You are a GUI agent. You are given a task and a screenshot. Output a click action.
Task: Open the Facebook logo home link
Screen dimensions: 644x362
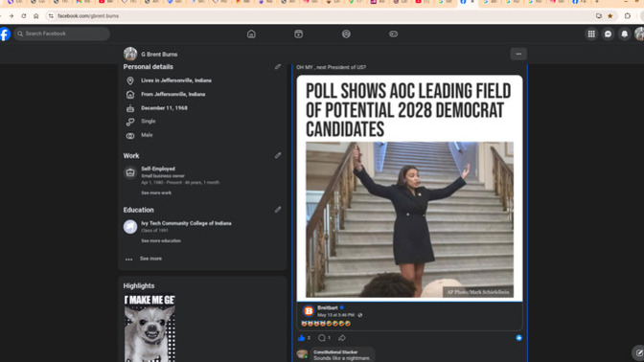click(5, 34)
